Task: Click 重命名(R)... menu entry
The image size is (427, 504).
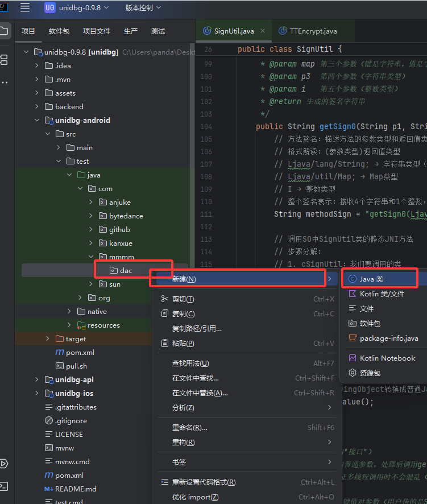Action: pyautogui.click(x=247, y=428)
